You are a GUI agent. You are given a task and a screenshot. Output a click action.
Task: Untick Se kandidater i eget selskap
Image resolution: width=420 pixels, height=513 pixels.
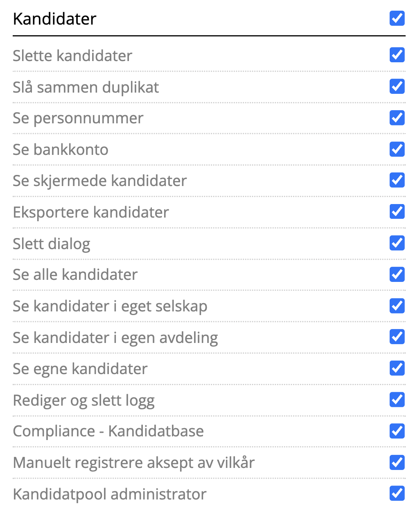[397, 306]
